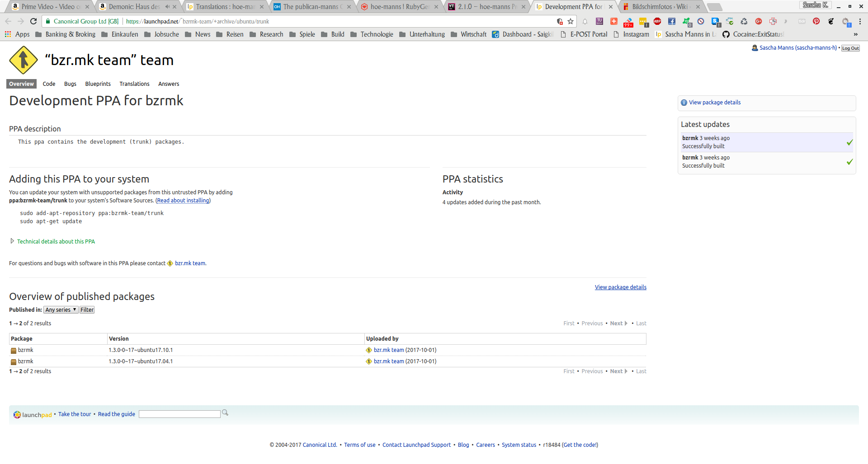Click the Take the tour link

(x=75, y=414)
